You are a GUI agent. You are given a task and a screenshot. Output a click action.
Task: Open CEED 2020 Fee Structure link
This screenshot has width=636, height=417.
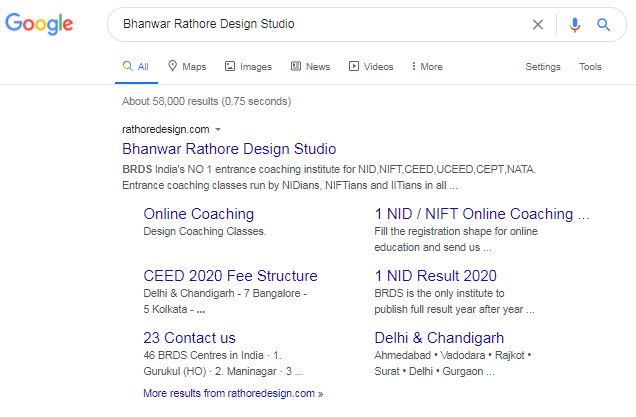[230, 276]
